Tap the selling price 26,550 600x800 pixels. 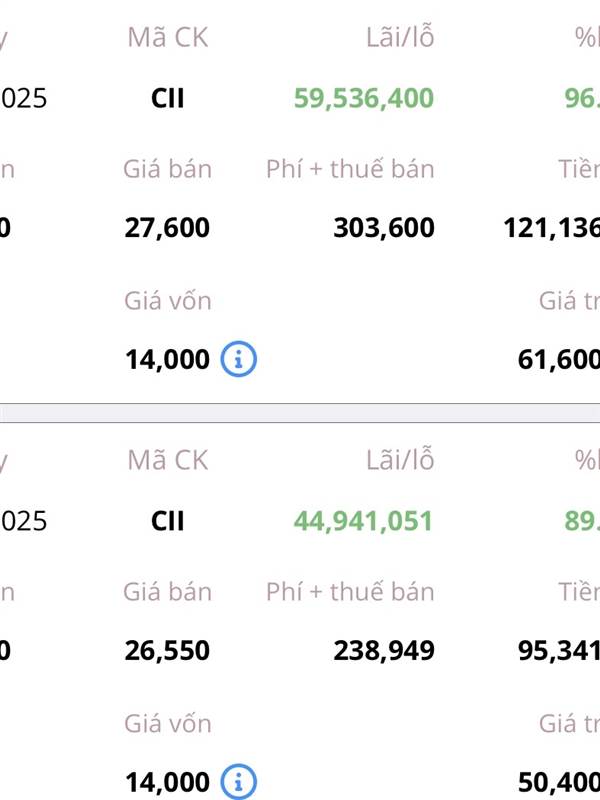point(167,651)
